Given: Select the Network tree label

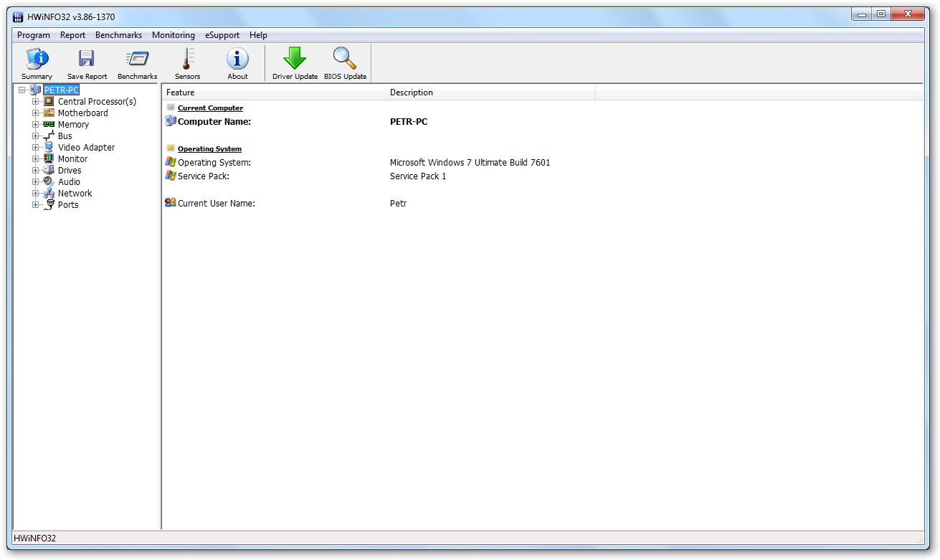Looking at the screenshot, I should point(75,194).
